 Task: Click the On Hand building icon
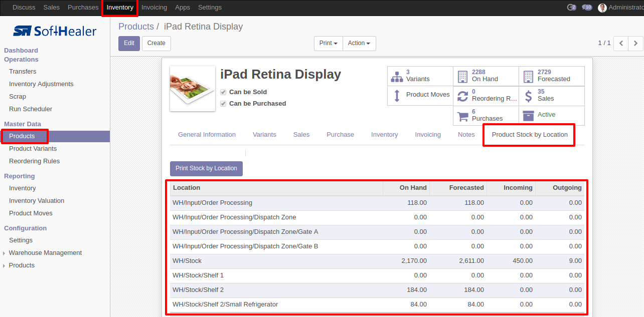462,76
